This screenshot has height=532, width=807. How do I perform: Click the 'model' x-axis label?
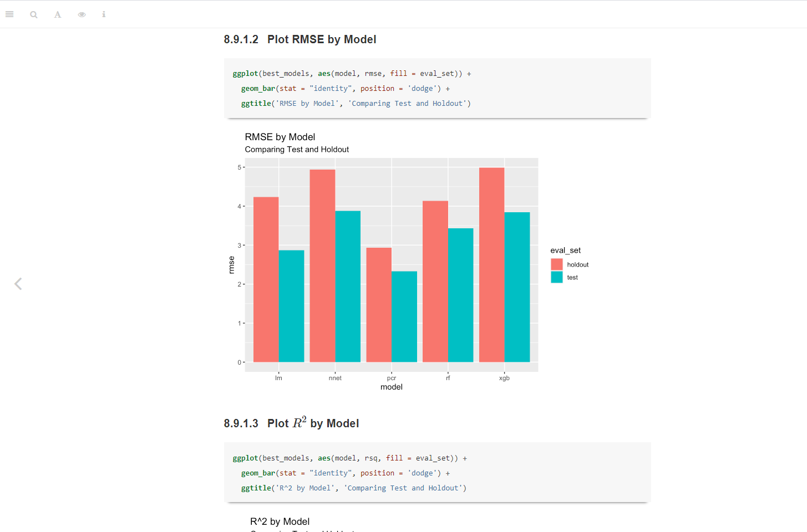tap(392, 387)
